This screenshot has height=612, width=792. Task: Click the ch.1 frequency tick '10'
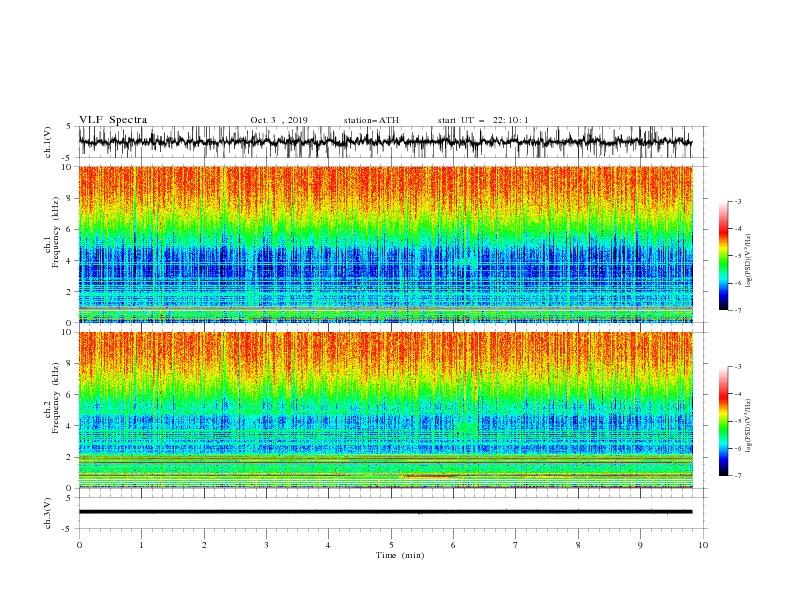tap(66, 167)
